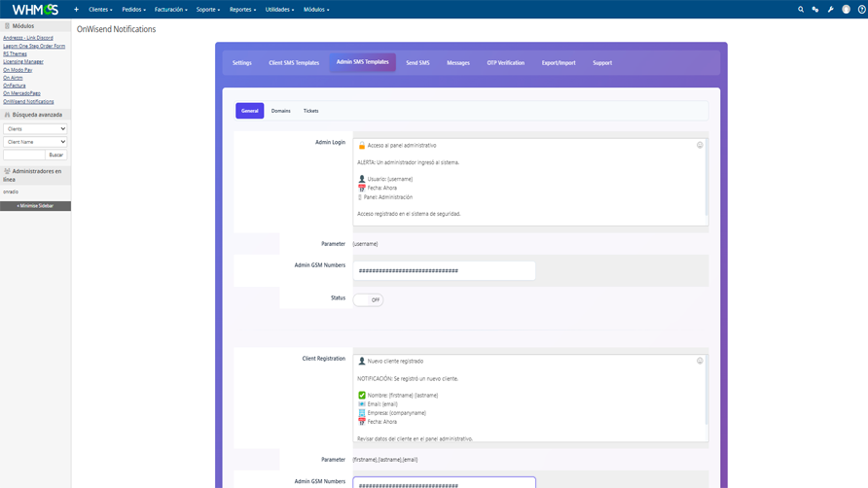
Task: Click the automation gears icon
Action: (x=815, y=10)
